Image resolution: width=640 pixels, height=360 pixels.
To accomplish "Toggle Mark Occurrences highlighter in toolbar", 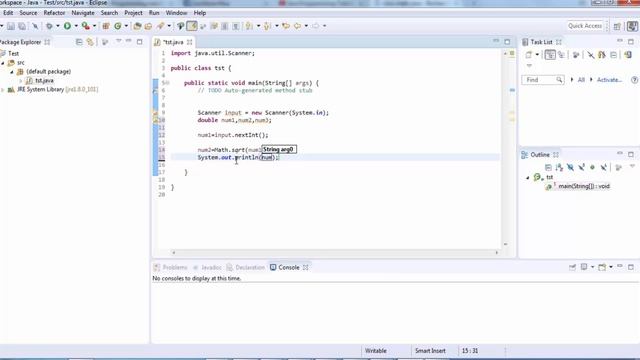I will [191, 26].
